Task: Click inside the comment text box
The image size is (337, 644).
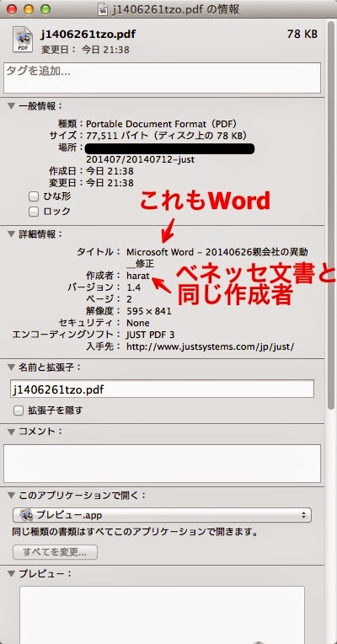Action: [x=162, y=464]
